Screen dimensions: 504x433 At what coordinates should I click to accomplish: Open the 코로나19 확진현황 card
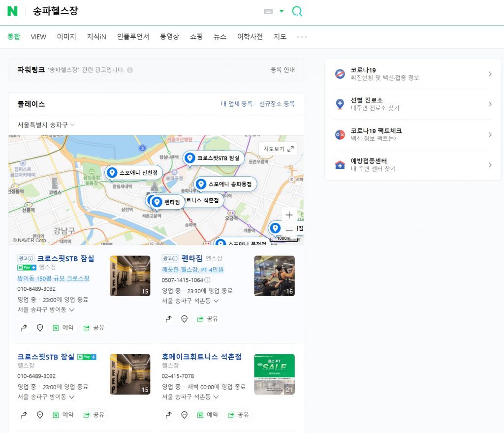[x=413, y=74]
